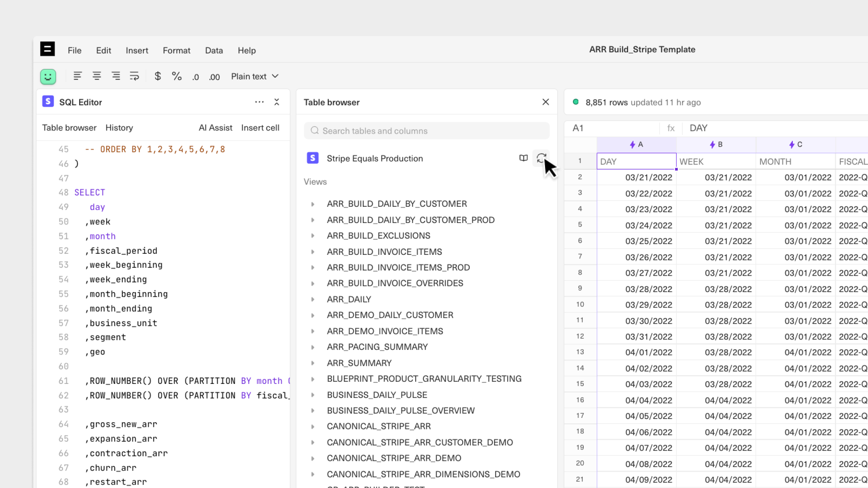This screenshot has height=488, width=868.
Task: Open the Plain text format dropdown
Action: click(x=255, y=76)
